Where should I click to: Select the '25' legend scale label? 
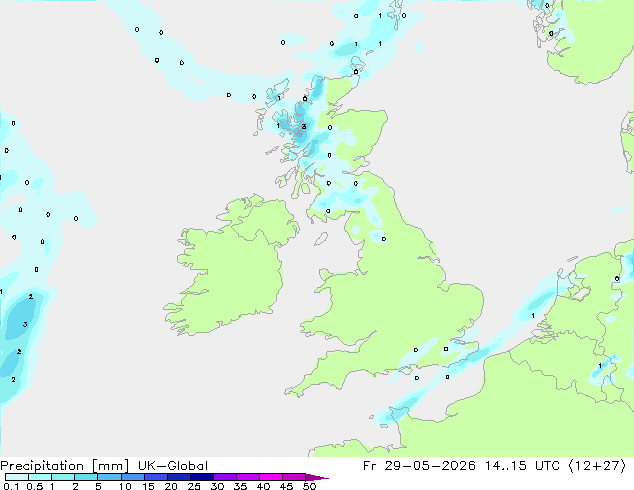pos(194,486)
